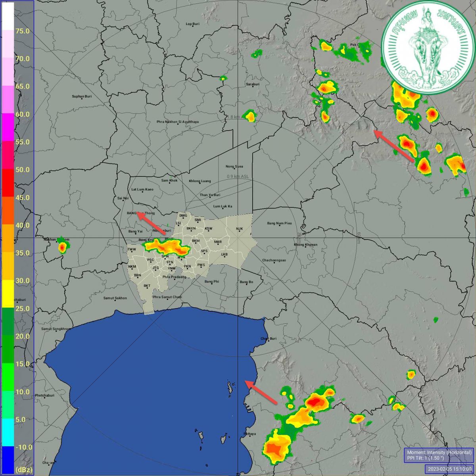The height and width of the screenshot is (476, 476).
Task: Click the 25.0 dBZ legend label
Action: [22, 308]
